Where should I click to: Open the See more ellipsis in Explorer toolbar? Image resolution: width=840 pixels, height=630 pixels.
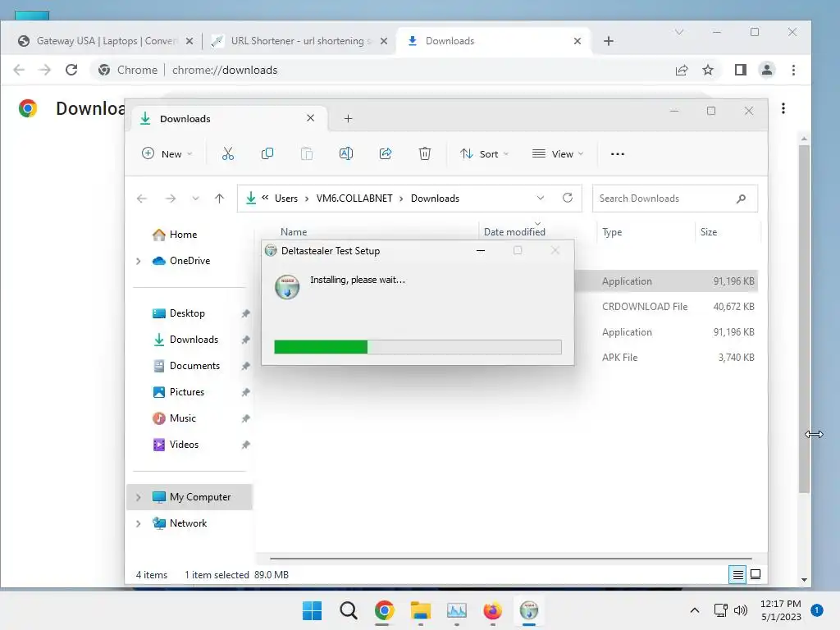[x=617, y=153]
